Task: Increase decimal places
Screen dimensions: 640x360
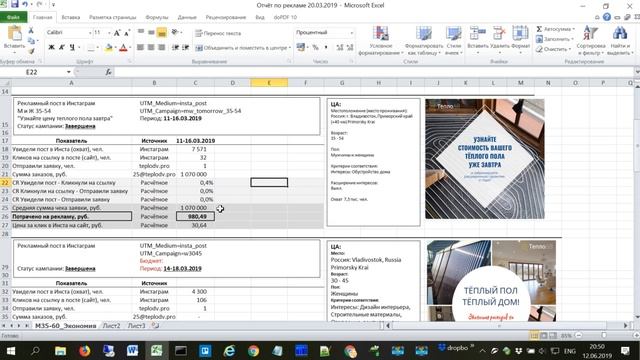Action: [340, 47]
